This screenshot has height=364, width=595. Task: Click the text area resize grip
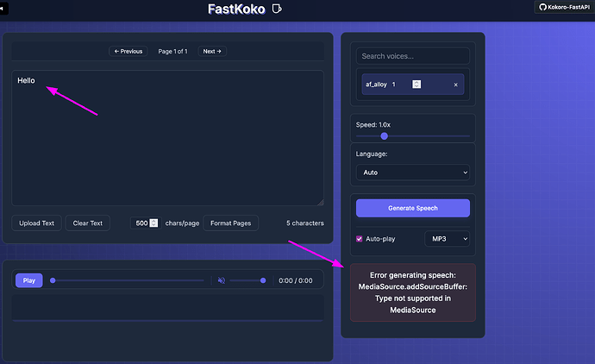[x=321, y=203]
